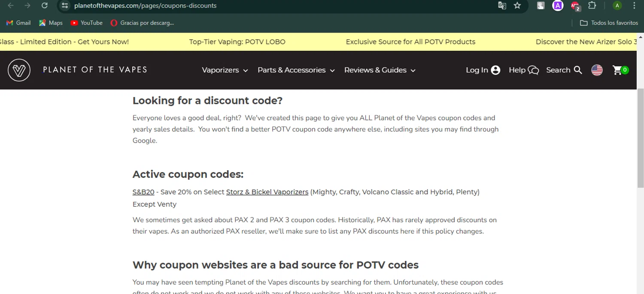Open the gray extension icon beside the star
This screenshot has width=644, height=294.
541,6
